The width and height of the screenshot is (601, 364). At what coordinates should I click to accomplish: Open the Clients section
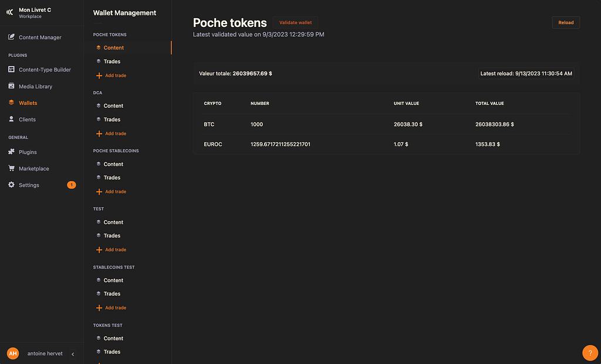point(28,119)
